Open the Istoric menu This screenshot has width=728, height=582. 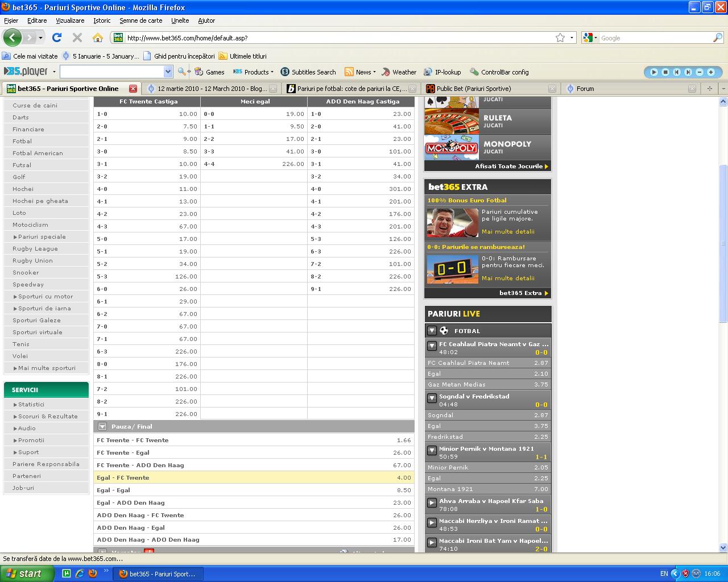click(x=102, y=20)
